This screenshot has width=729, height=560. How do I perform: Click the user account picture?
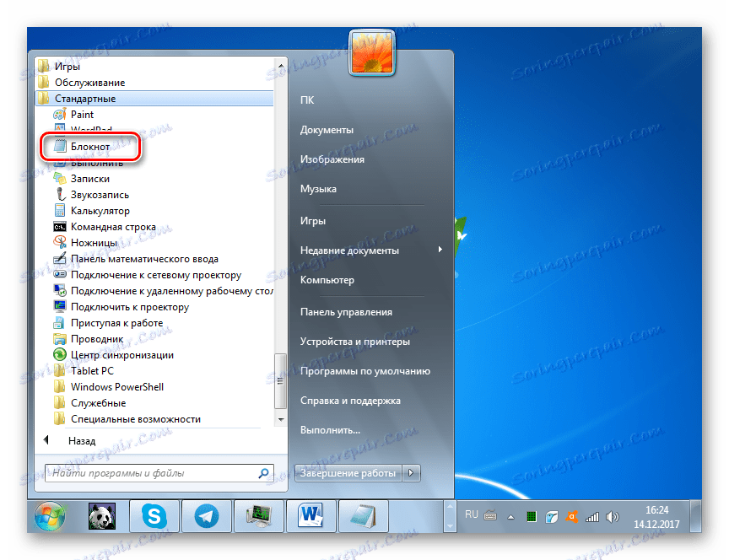372,52
